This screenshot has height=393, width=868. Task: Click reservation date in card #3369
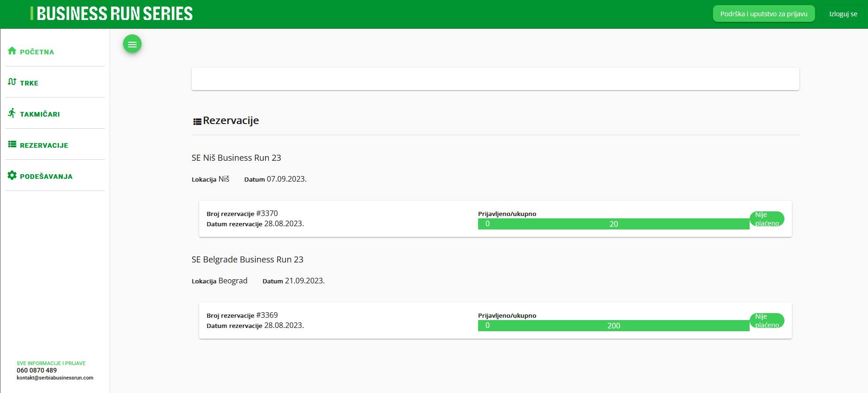click(x=255, y=326)
